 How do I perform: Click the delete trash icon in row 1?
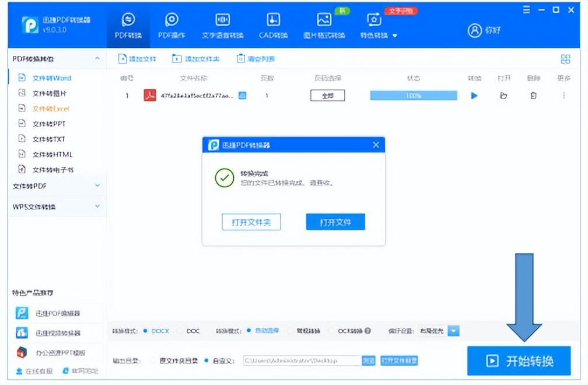click(x=533, y=96)
